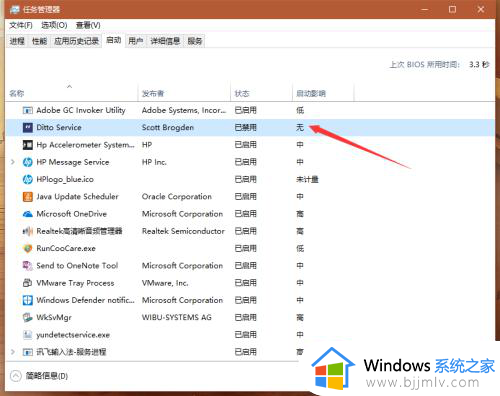Click publisher Scott Brogden cell

pyautogui.click(x=168, y=128)
